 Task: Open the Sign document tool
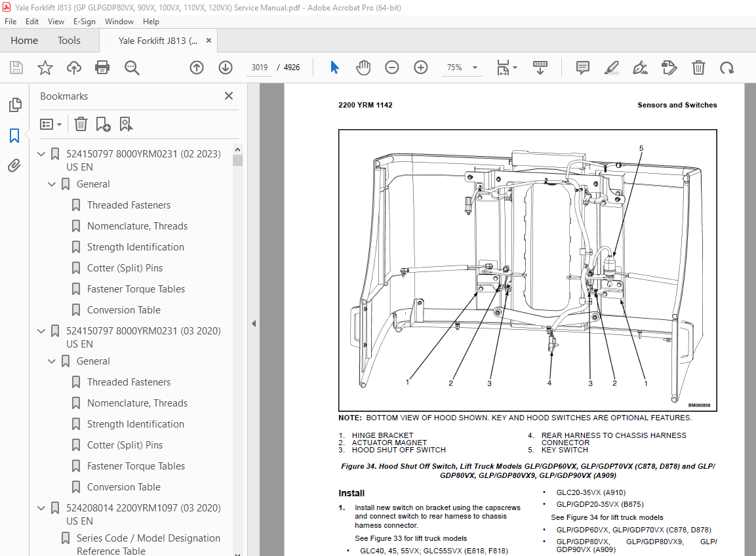(641, 68)
